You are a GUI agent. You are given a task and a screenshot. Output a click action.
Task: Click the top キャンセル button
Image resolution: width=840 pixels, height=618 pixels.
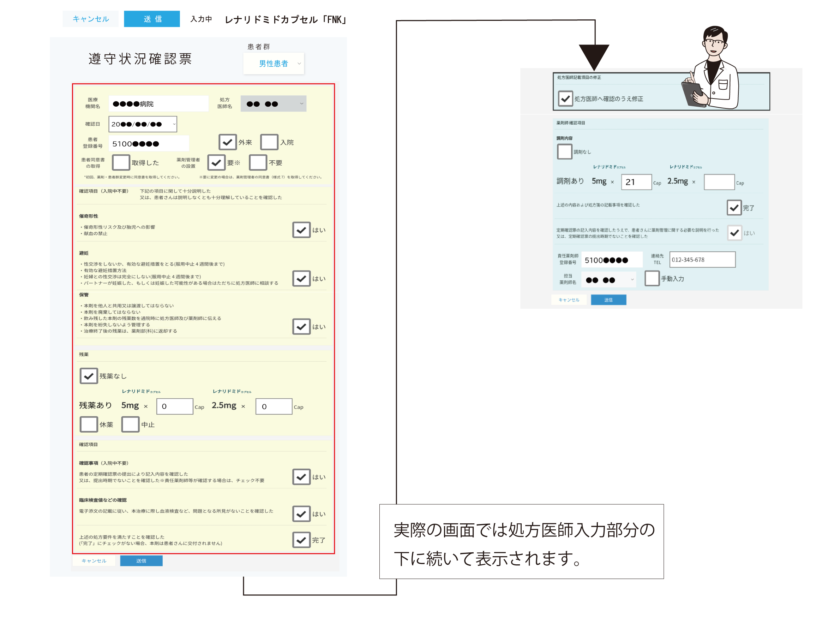click(90, 19)
